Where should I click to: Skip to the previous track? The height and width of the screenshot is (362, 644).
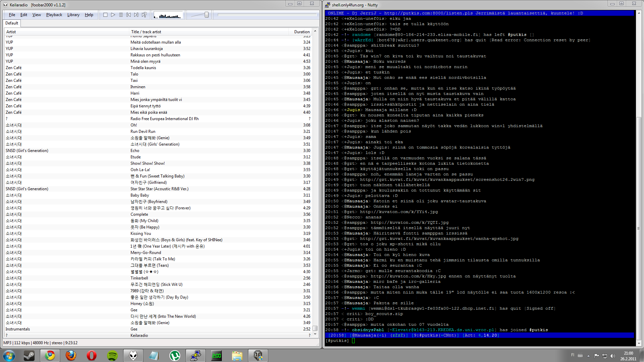tap(129, 15)
